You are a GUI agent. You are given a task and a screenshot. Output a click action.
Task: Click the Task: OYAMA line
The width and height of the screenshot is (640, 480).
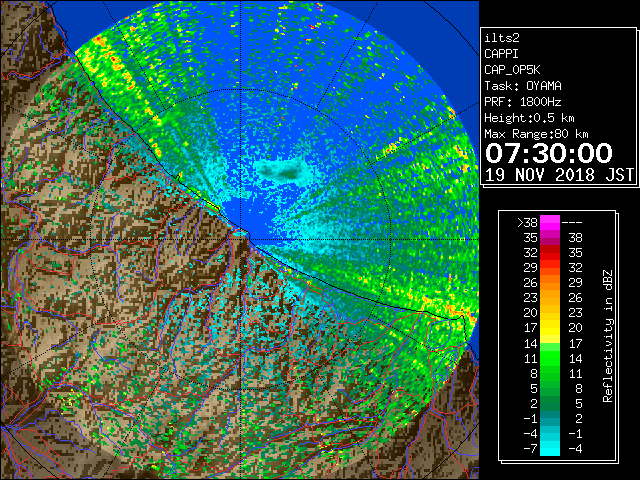(523, 86)
